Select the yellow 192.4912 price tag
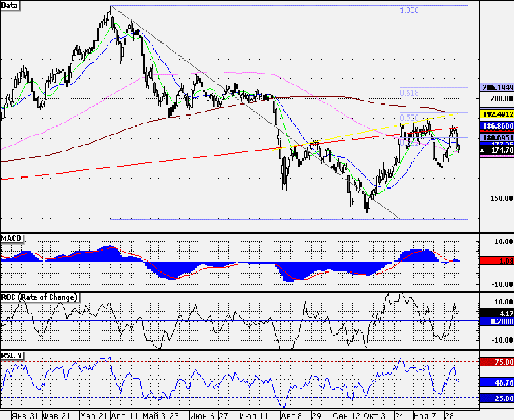This screenshot has width=514, height=420. 497,114
